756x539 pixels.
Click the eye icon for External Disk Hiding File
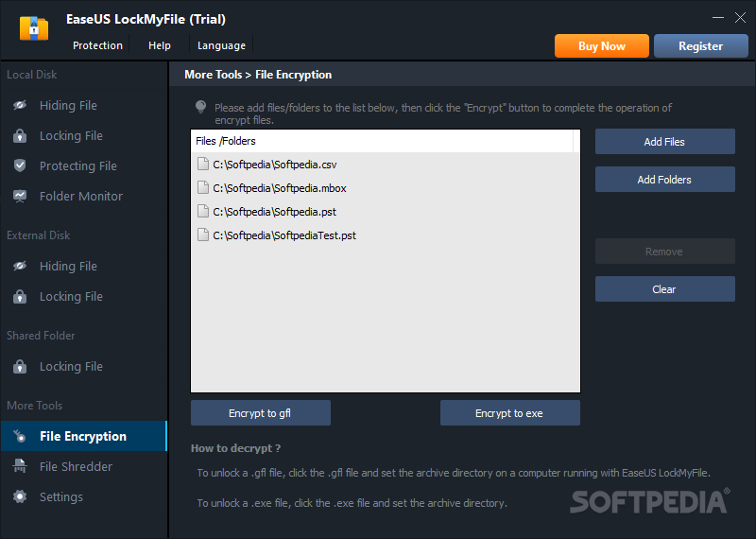pos(20,266)
